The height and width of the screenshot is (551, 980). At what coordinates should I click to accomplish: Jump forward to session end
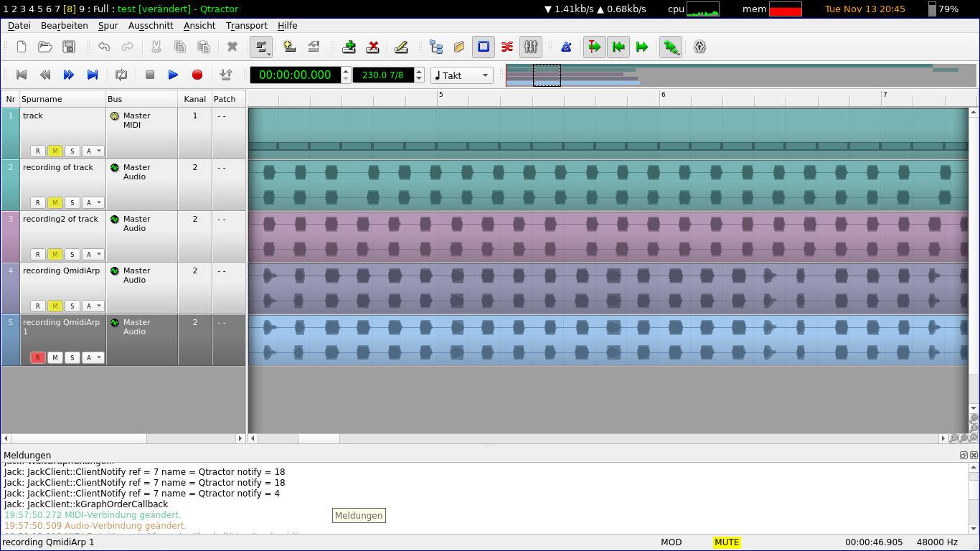93,75
